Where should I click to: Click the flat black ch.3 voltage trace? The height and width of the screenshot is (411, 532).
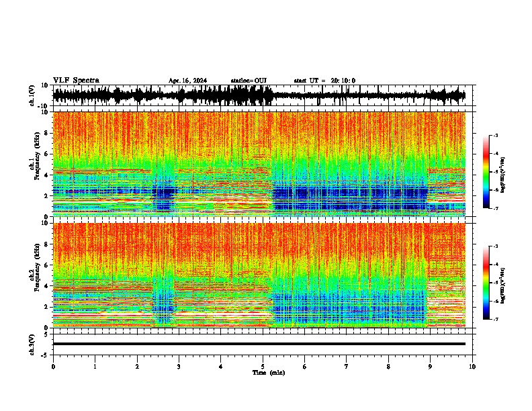(x=259, y=344)
